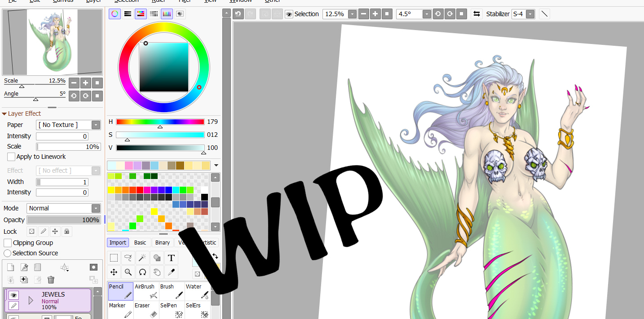
Task: Toggle the RGB slider panel icon
Action: tap(128, 14)
